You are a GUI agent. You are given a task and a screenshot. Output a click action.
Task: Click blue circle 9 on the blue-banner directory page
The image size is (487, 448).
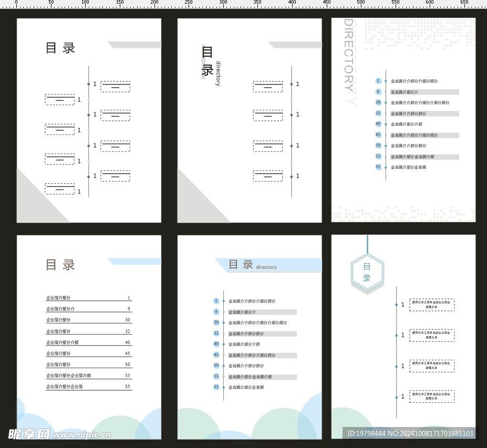[x=216, y=311]
